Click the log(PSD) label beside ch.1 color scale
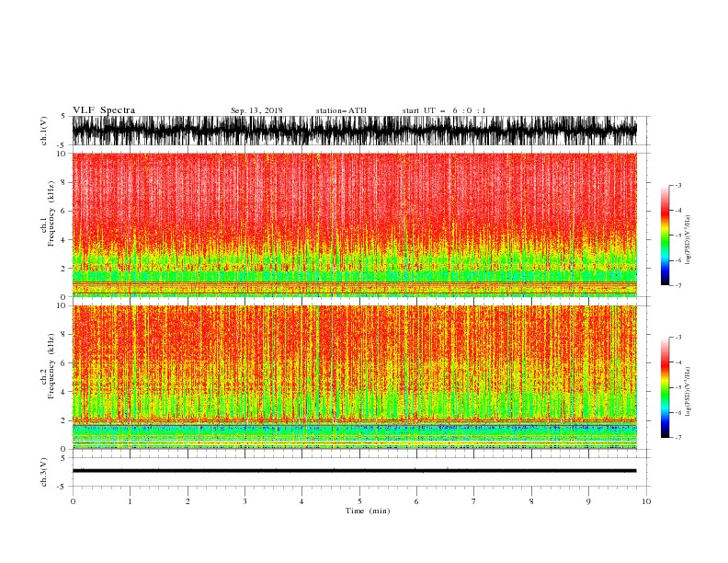This screenshot has width=728, height=563. pyautogui.click(x=688, y=240)
